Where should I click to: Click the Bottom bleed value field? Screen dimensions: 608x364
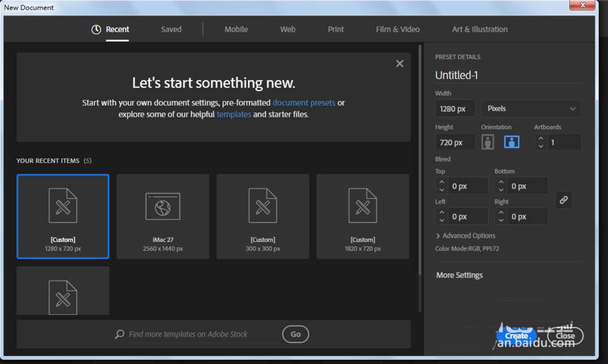pos(527,186)
